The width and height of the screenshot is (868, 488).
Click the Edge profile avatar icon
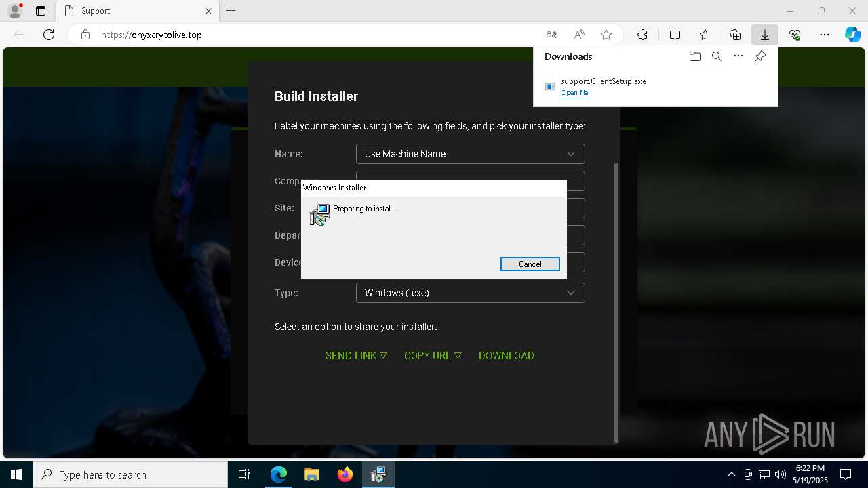15,11
